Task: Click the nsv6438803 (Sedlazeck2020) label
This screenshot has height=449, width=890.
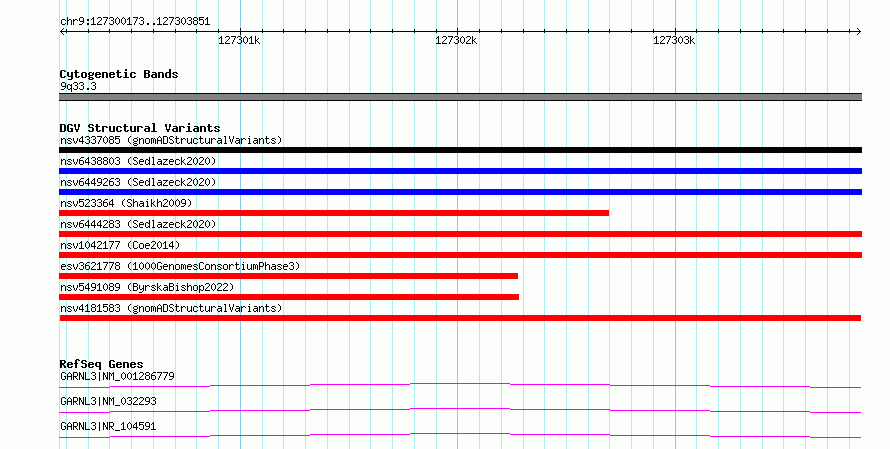Action: tap(138, 161)
